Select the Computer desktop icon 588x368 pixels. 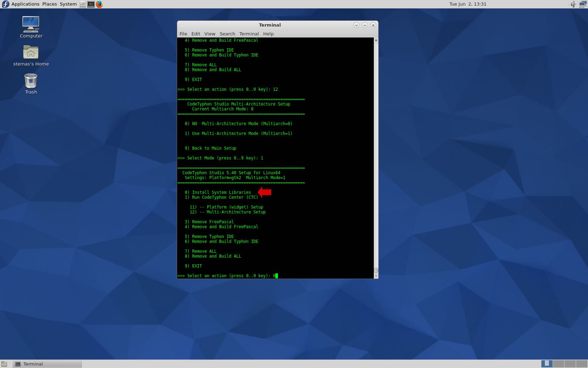tap(31, 27)
